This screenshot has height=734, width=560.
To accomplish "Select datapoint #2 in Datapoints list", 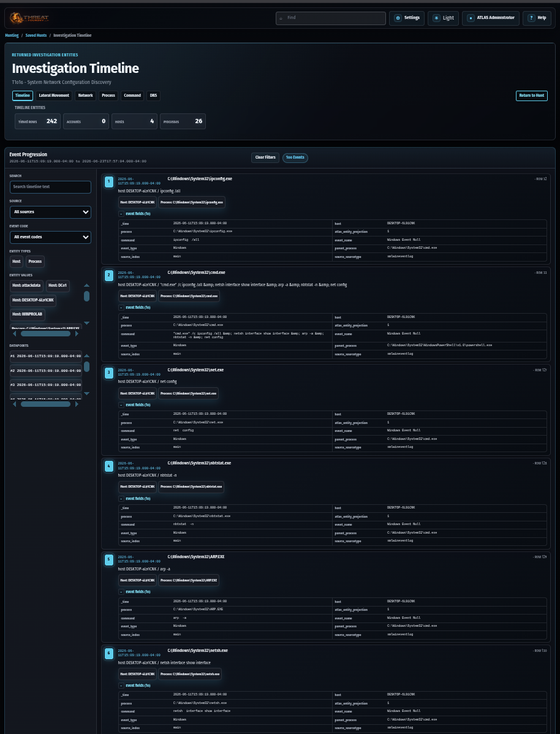I will click(x=46, y=370).
